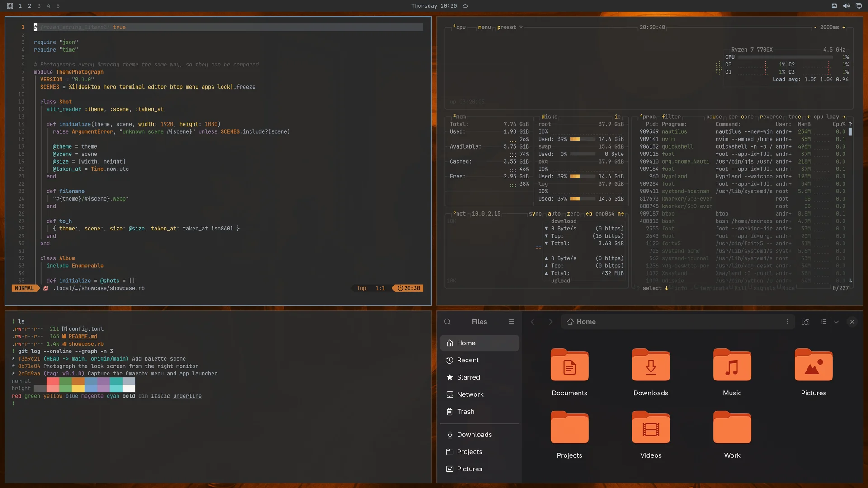Switch to workspace 2 in top bar
Screen dimensions: 868x488
[29, 6]
